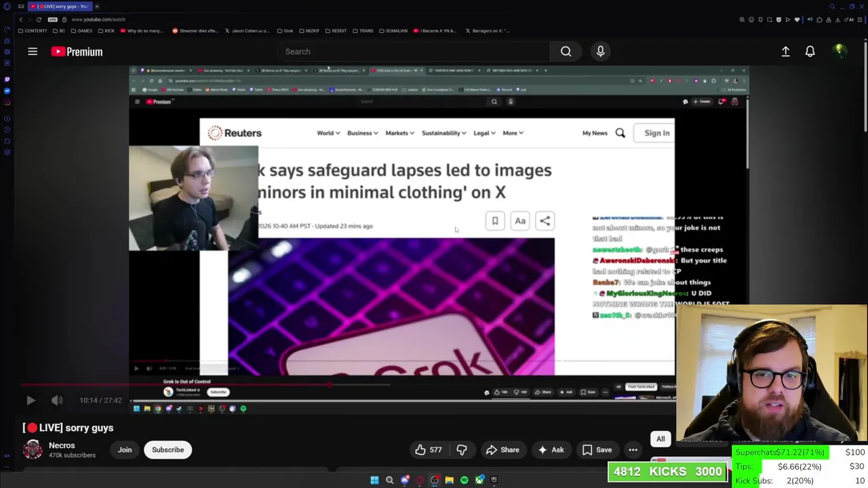The width and height of the screenshot is (868, 488).
Task: Start voice search with the microphone
Action: 600,52
